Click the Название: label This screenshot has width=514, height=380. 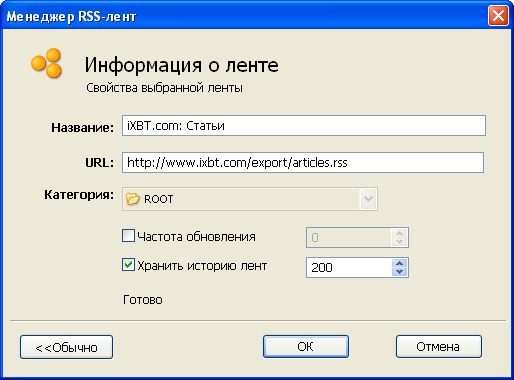[82, 127]
